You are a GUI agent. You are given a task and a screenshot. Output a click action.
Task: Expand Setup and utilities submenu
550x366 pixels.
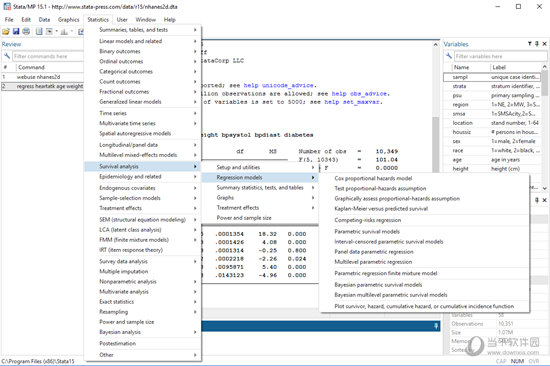(x=259, y=167)
